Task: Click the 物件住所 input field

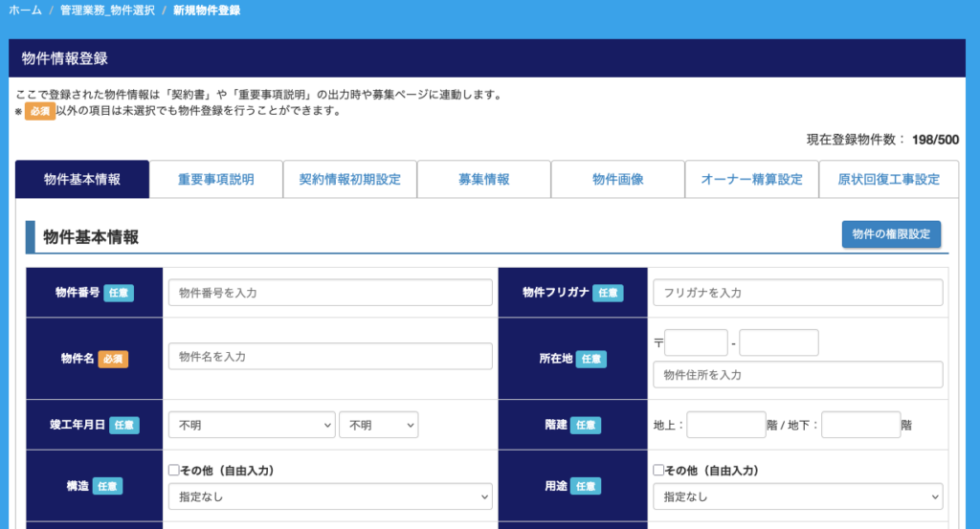Action: [x=797, y=375]
